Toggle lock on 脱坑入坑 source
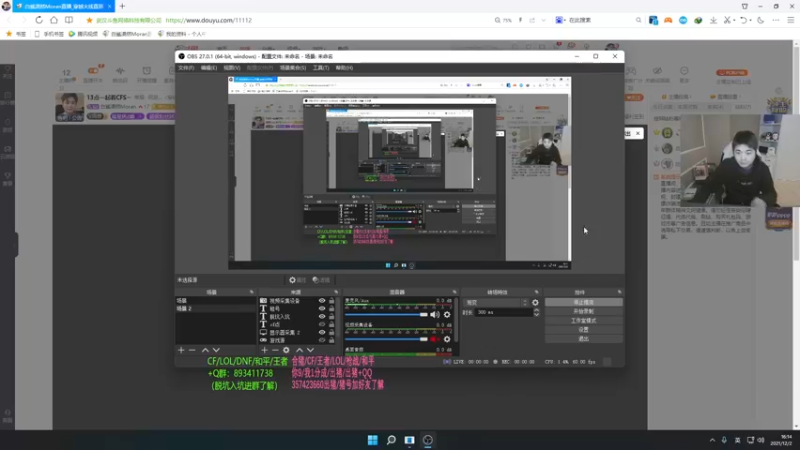This screenshot has height=450, width=800. pyautogui.click(x=332, y=317)
